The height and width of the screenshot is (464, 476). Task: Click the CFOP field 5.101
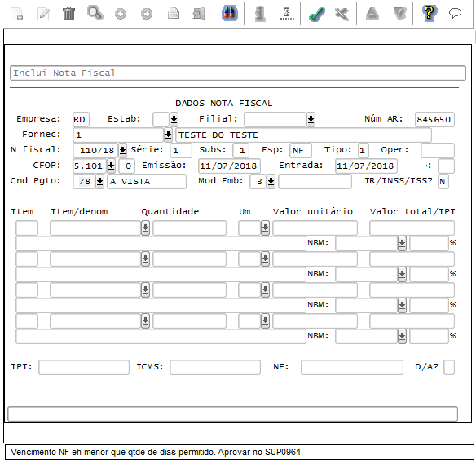(90, 166)
